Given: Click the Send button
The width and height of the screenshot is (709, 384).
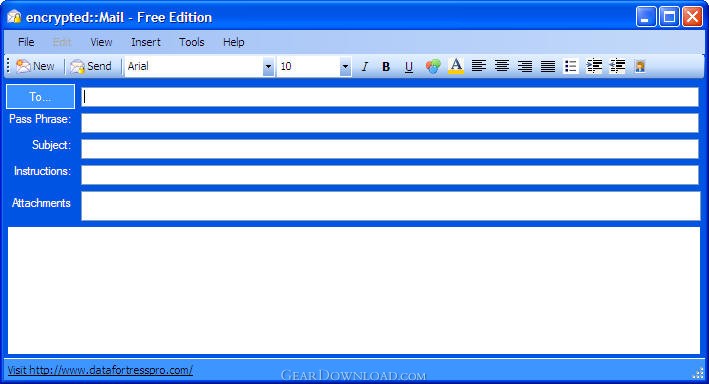Looking at the screenshot, I should click(x=91, y=66).
